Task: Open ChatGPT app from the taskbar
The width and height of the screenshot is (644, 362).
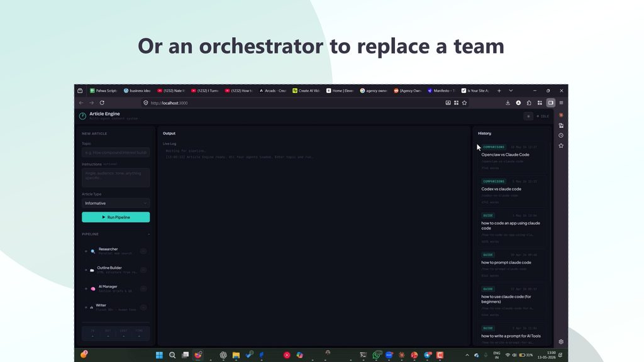Action: [223, 355]
